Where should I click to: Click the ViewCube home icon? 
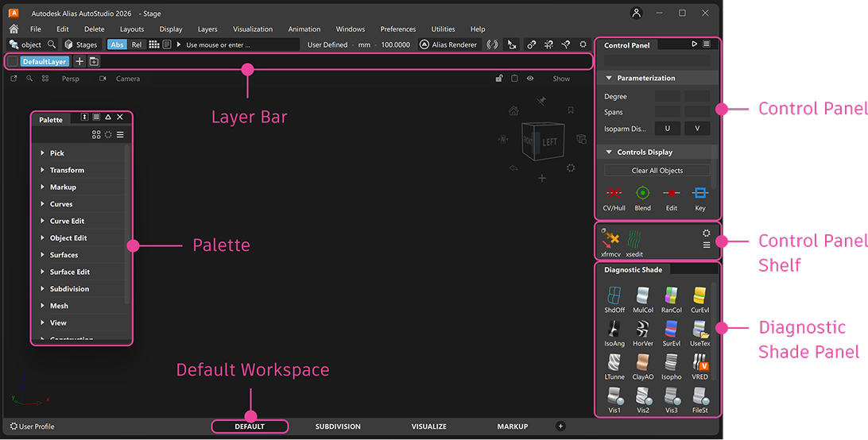[x=513, y=110]
